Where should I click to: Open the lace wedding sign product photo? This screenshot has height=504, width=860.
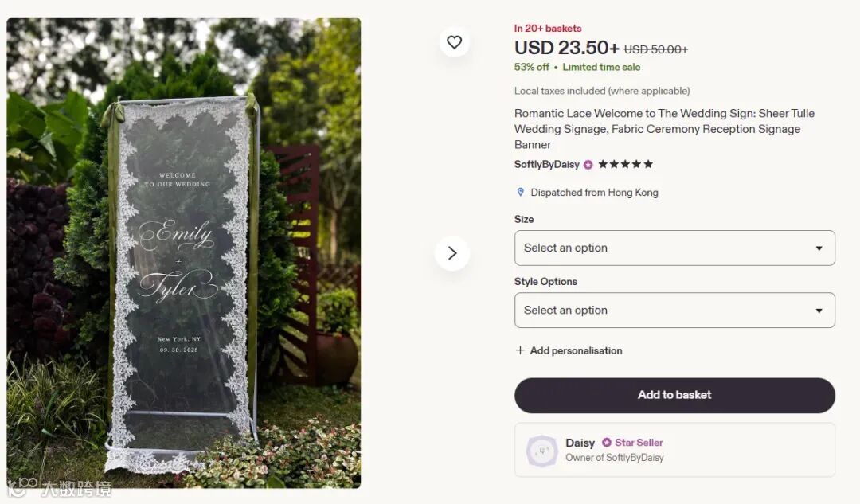[184, 253]
